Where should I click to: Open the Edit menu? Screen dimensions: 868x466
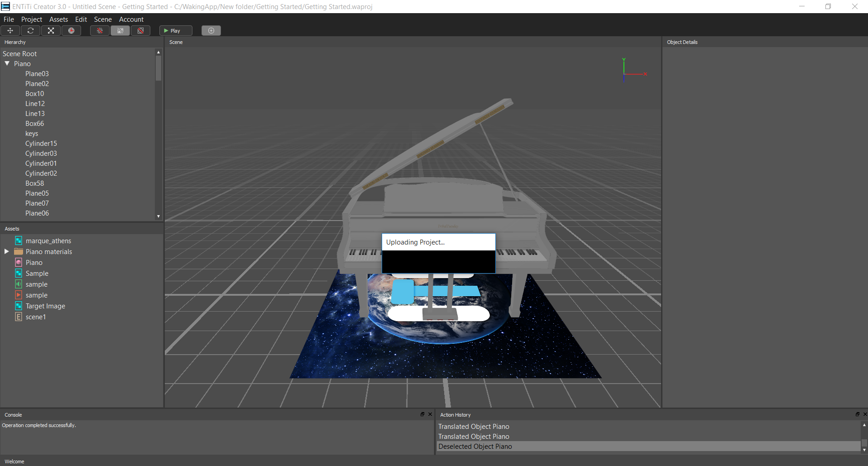pos(81,19)
